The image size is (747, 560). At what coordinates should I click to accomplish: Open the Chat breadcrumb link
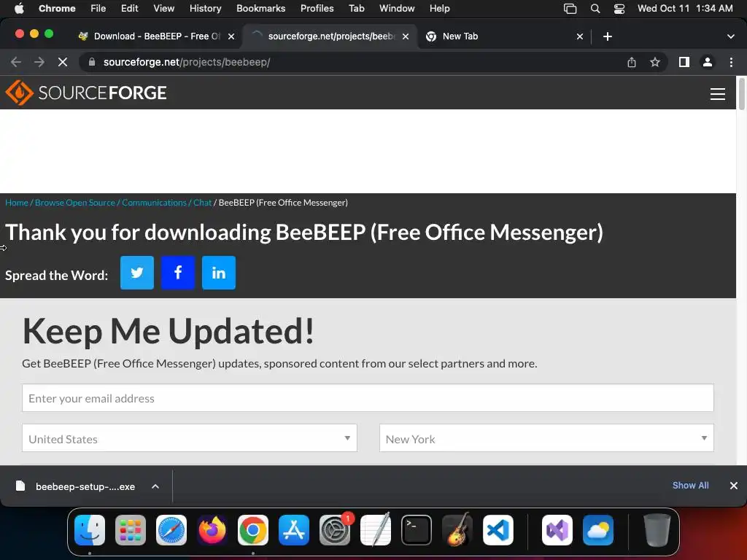(x=203, y=203)
